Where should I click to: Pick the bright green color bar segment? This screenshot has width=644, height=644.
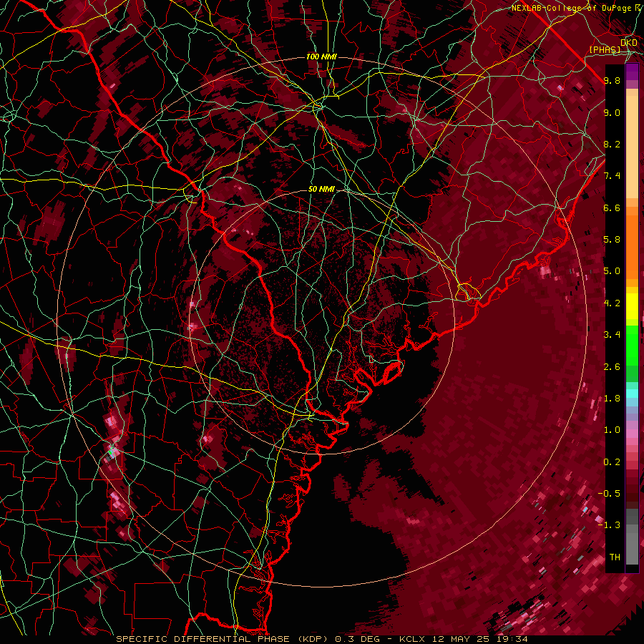[632, 345]
